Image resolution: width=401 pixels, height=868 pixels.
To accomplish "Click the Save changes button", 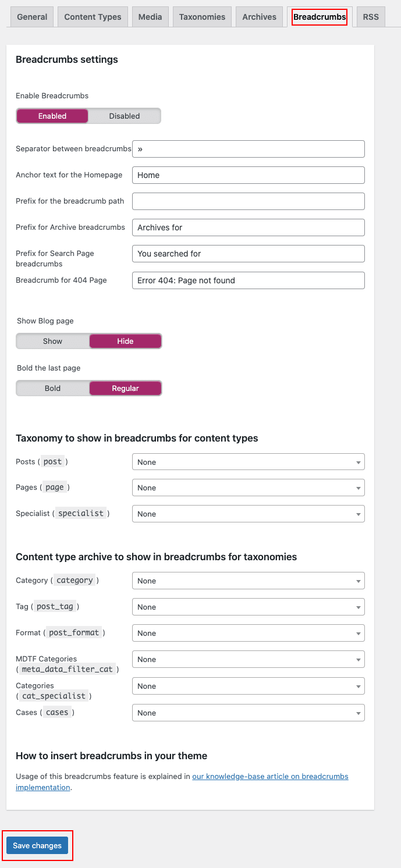I will tap(37, 845).
